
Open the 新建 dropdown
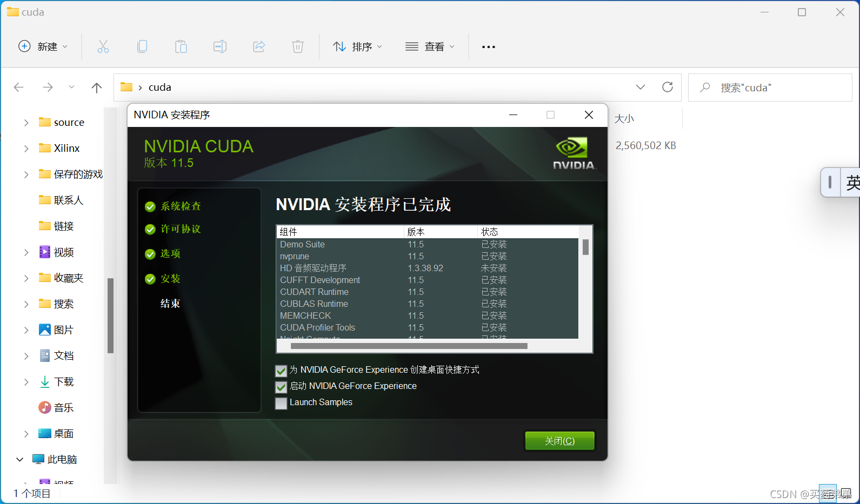[43, 46]
